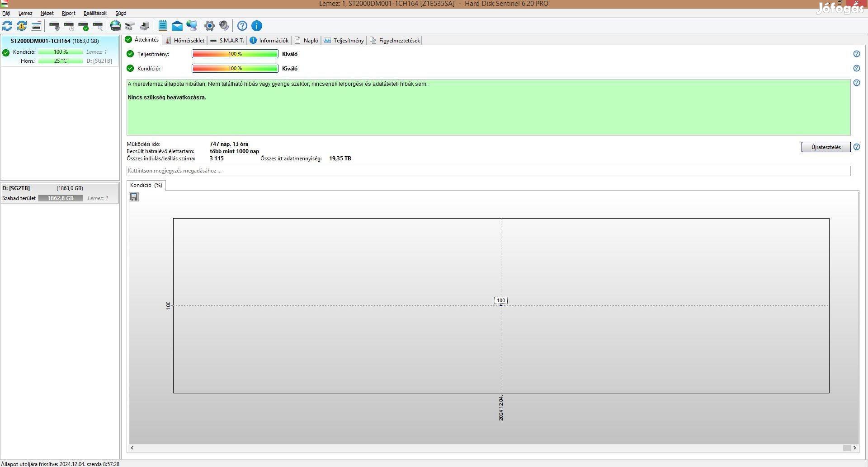Open configuration gear icon
The image size is (868, 467).
tap(210, 26)
